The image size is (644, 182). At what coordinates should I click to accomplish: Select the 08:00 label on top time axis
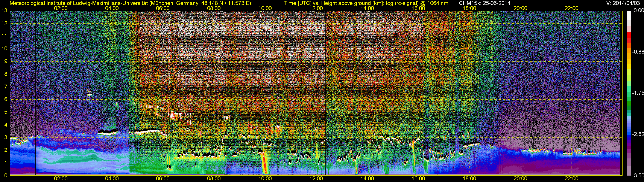(x=214, y=8)
